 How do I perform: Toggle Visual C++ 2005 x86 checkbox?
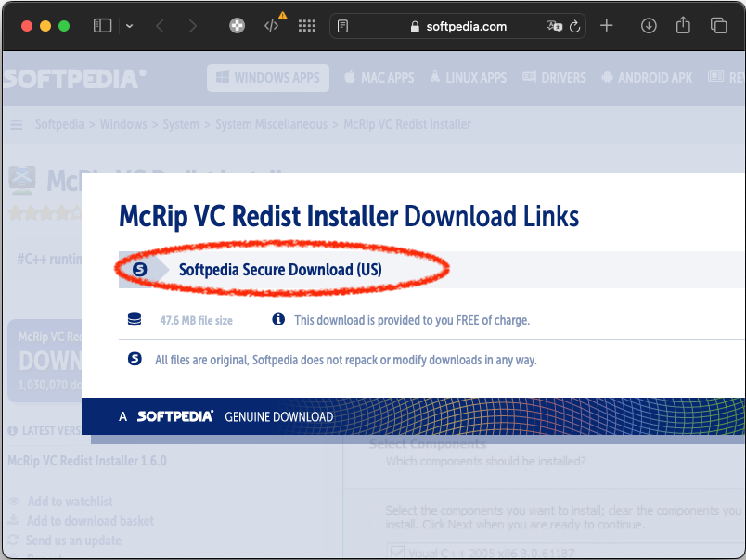[x=397, y=553]
